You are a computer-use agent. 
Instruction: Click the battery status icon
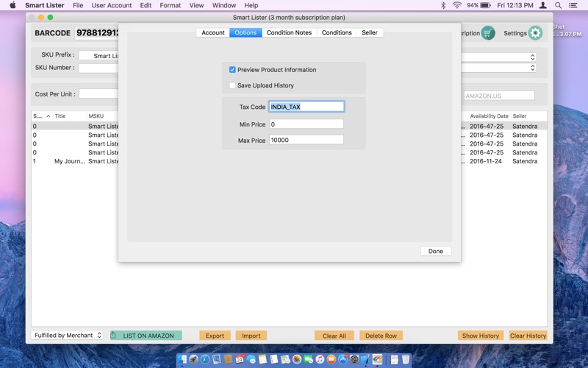(x=485, y=5)
